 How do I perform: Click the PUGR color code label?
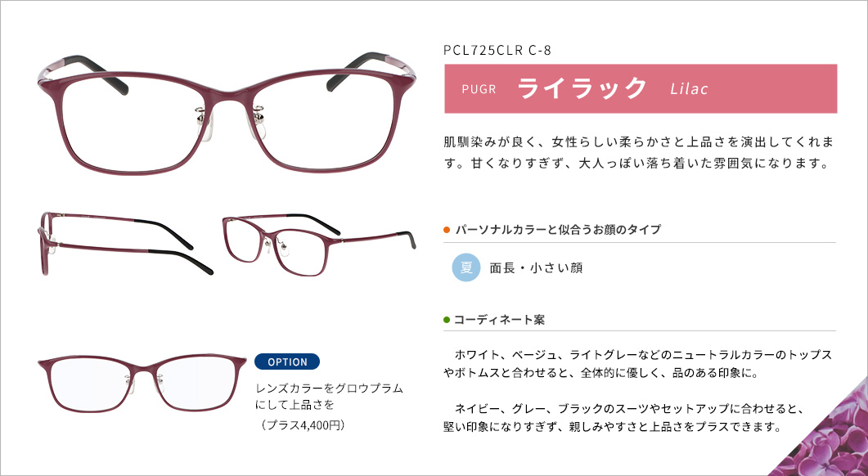[x=479, y=89]
